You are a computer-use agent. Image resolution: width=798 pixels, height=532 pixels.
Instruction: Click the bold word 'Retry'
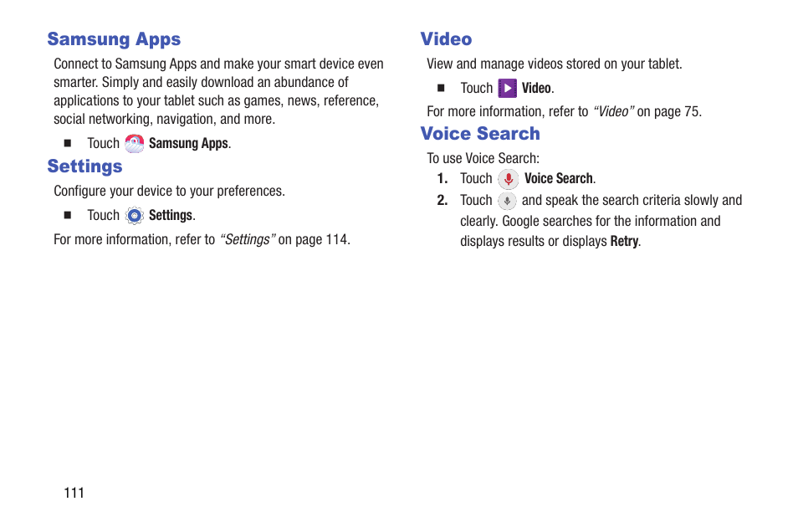click(626, 241)
